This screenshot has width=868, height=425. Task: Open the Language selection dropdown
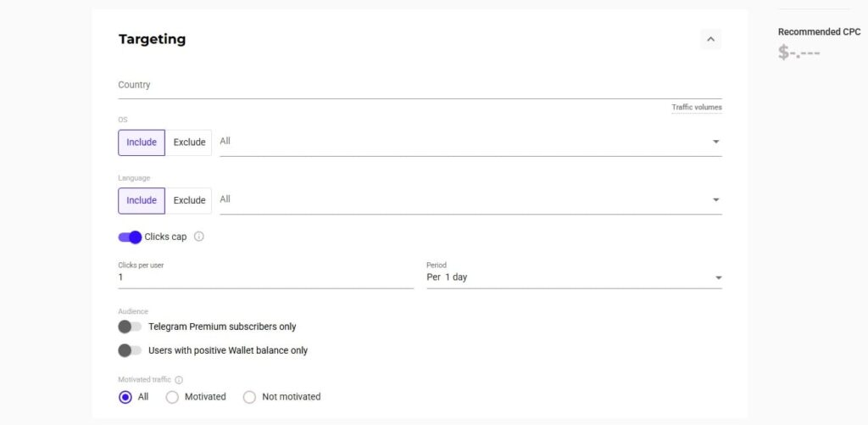[x=470, y=200]
